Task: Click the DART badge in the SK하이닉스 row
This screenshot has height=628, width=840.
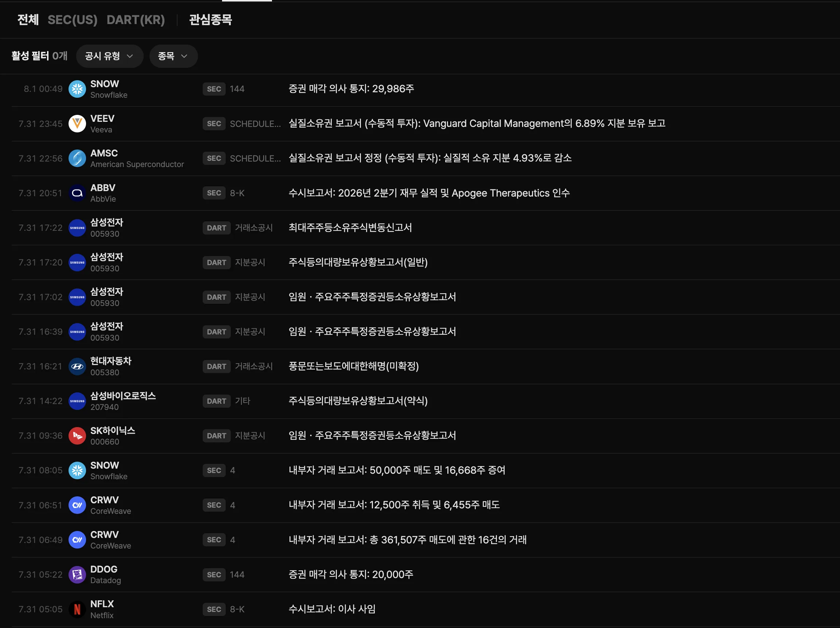Action: pyautogui.click(x=217, y=436)
